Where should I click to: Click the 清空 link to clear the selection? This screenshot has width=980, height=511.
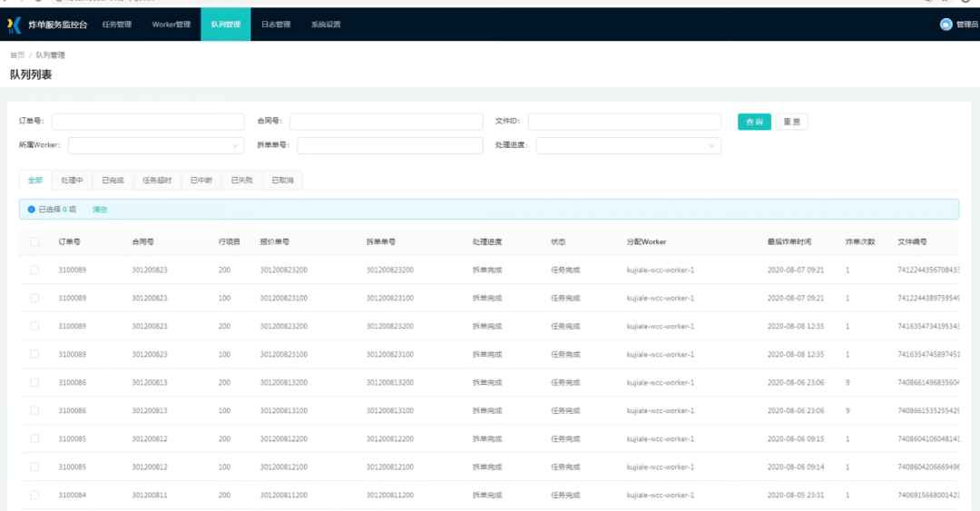(100, 209)
